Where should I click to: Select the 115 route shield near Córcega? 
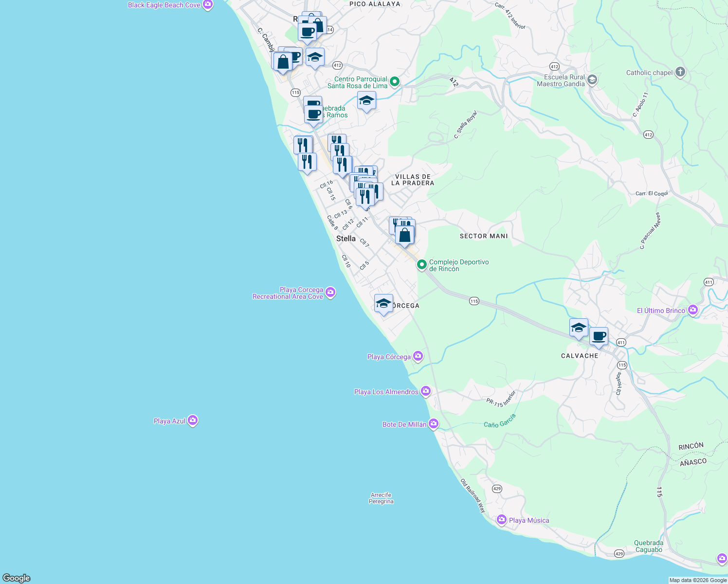pyautogui.click(x=474, y=302)
